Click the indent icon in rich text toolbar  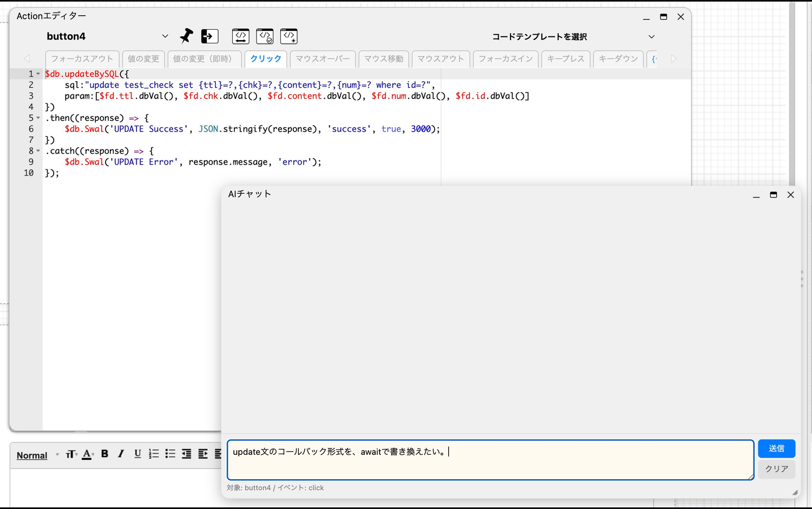[x=203, y=454]
